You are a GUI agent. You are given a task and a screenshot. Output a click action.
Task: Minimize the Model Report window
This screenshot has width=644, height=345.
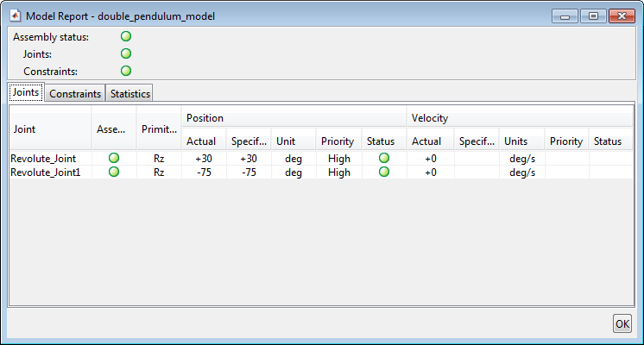coord(565,16)
